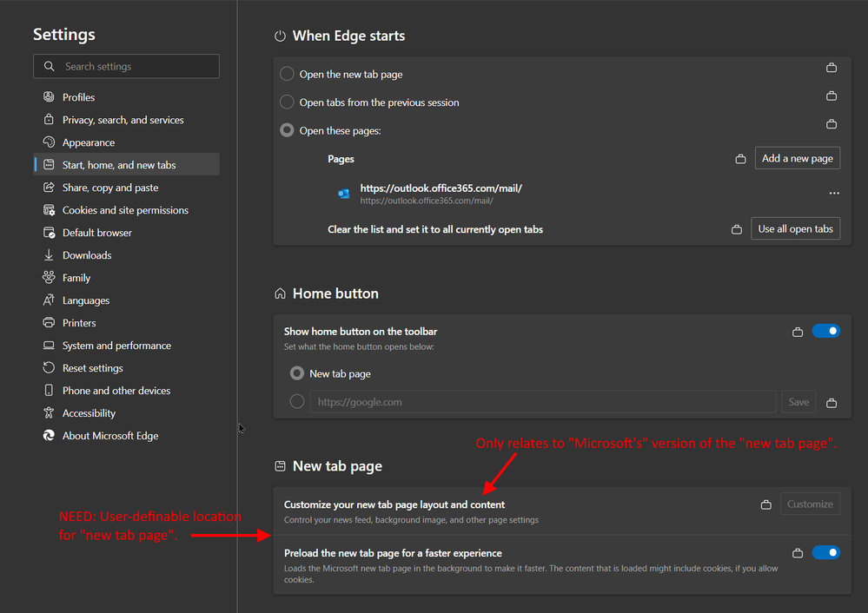Click the Downloads arrow icon
The width and height of the screenshot is (868, 613).
pos(49,255)
